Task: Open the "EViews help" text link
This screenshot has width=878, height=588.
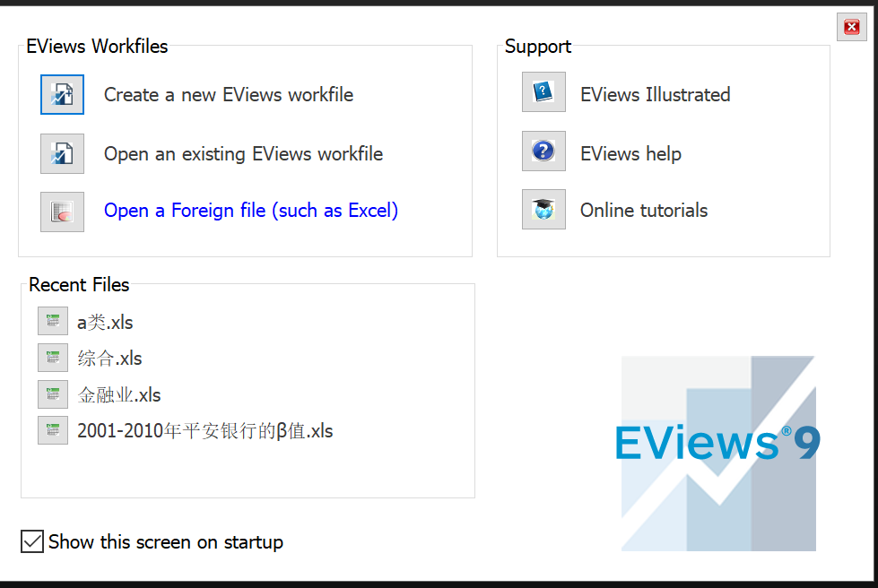Action: click(x=630, y=154)
